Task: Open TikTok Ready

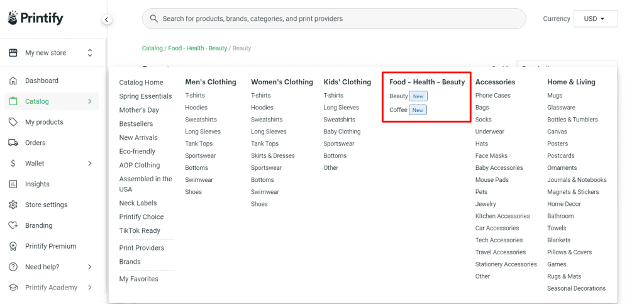Action: [140, 230]
